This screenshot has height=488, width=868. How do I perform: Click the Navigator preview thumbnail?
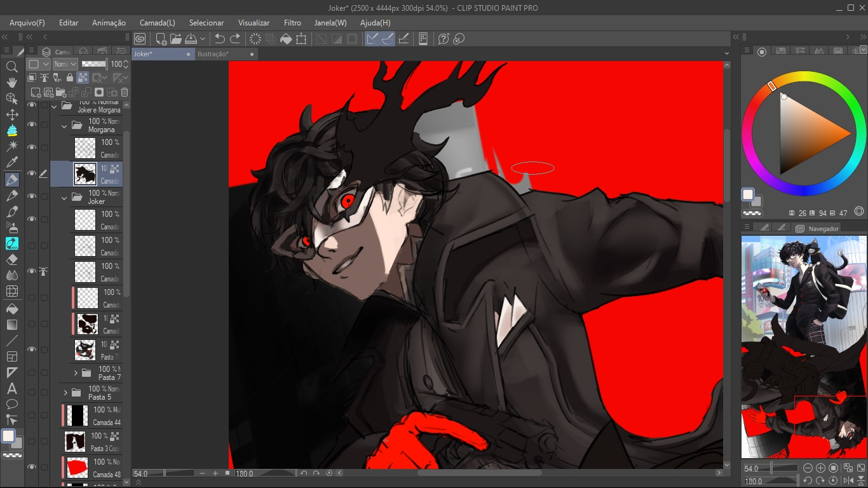point(803,347)
